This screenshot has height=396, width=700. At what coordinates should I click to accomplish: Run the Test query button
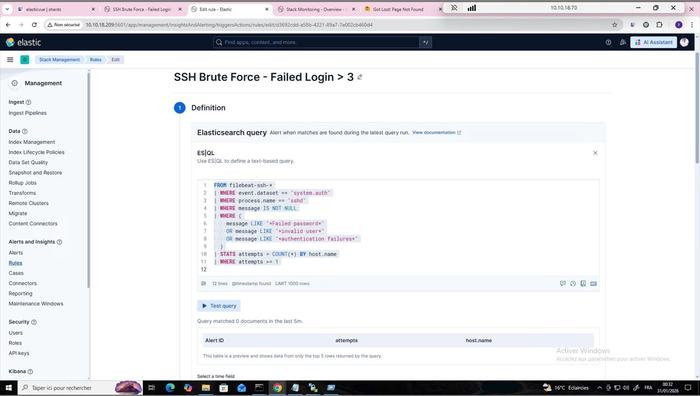[219, 306]
